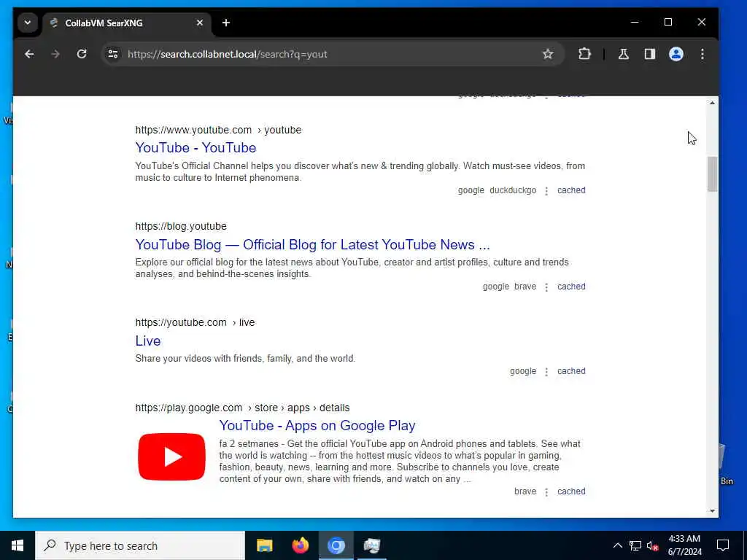The width and height of the screenshot is (747, 560).
Task: Open YouTube - Apps on Google Play link
Action: click(x=317, y=425)
